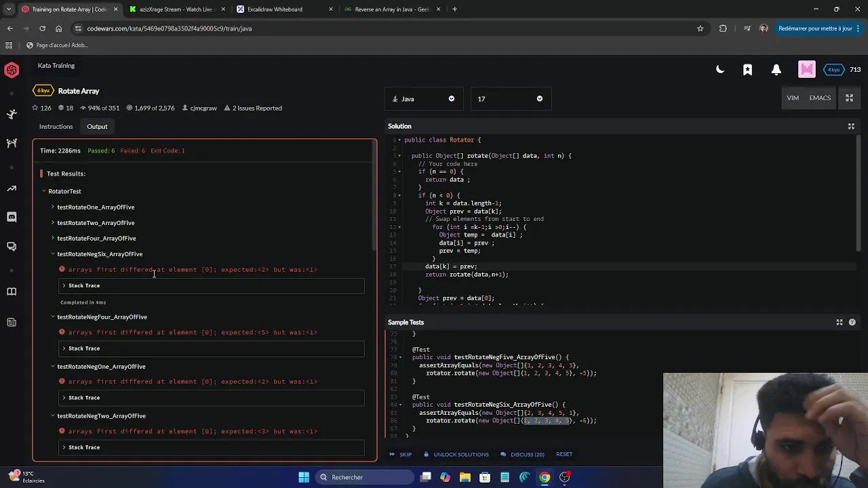
Task: Open DISCUSS (20) link
Action: (522, 455)
